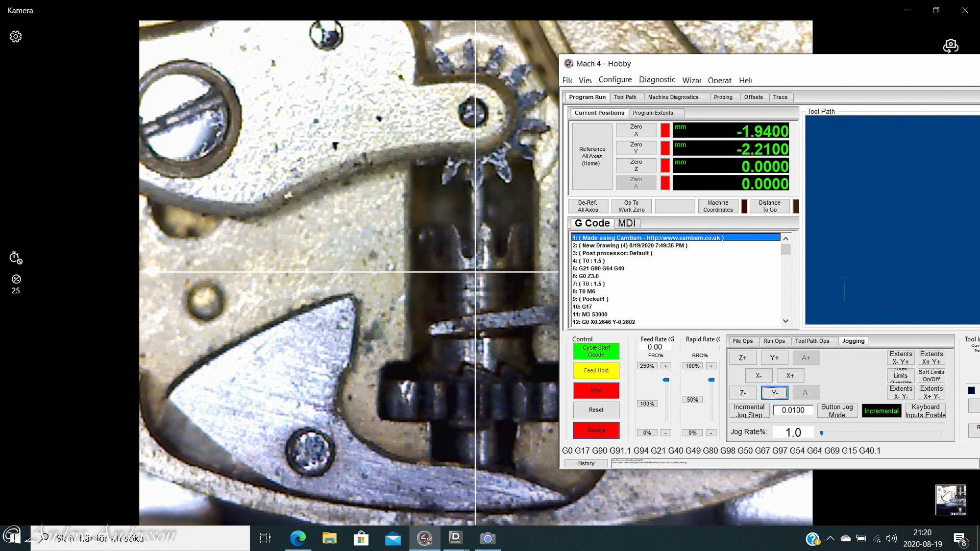Switch to the Machine Diagnostics tab

673,97
